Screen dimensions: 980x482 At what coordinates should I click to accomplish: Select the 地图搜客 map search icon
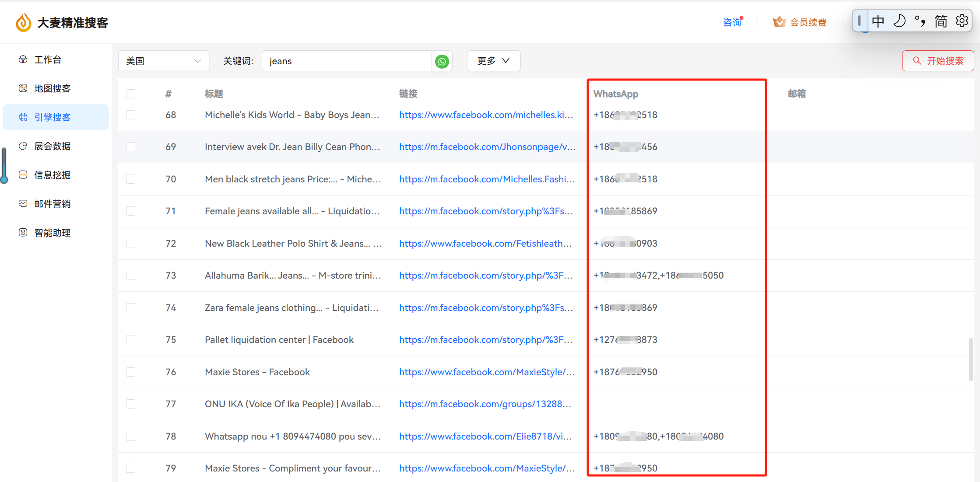23,88
